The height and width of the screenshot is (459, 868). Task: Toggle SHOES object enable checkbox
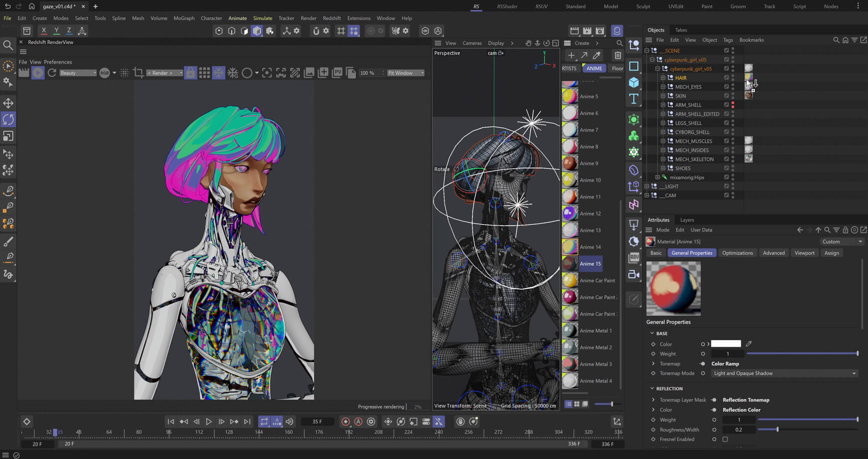(726, 168)
